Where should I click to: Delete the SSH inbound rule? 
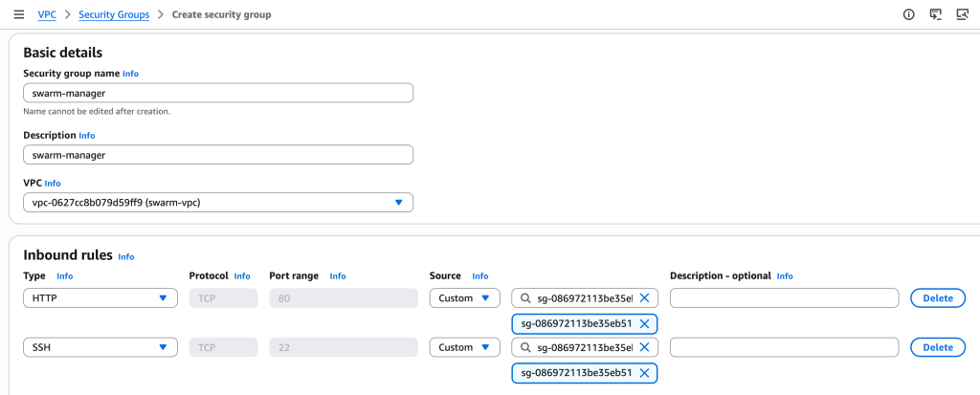(937, 347)
